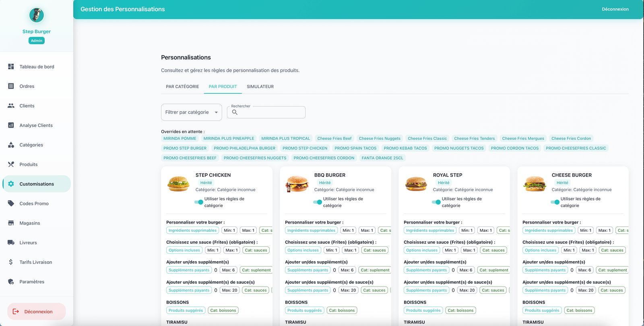Click the CHEESE BURGER product image
This screenshot has width=644, height=326.
(535, 183)
